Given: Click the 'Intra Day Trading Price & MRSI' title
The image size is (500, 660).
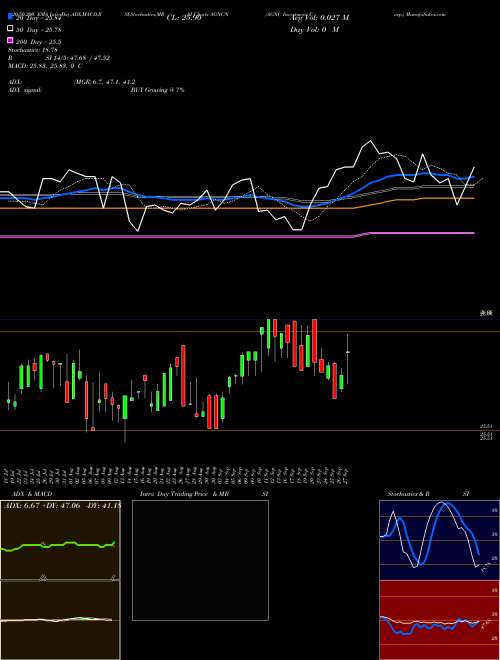Looking at the screenshot, I should point(204,494).
